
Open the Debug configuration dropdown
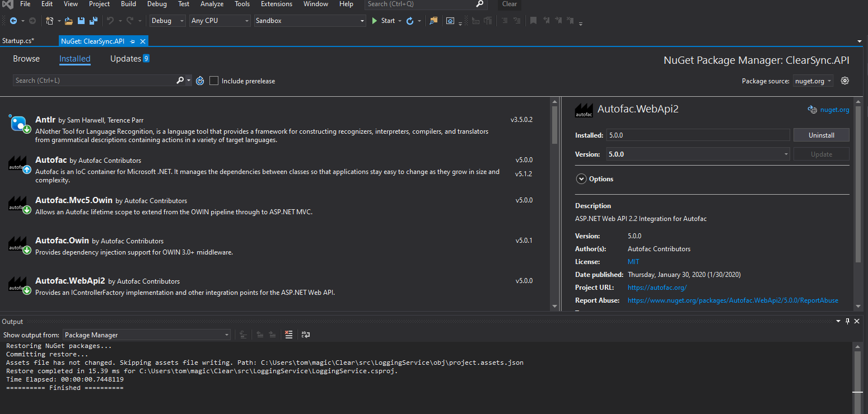pos(167,21)
